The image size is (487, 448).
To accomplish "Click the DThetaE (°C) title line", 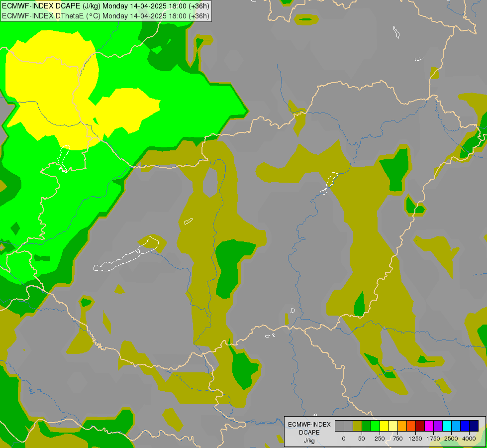I will (x=105, y=16).
